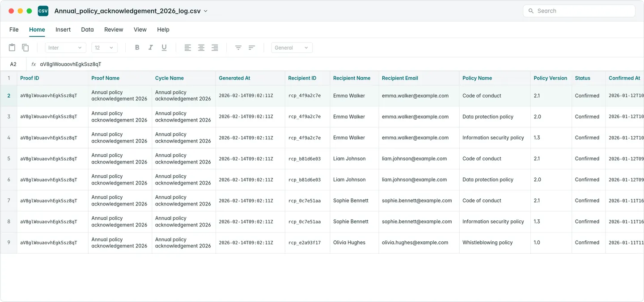Click row 1 number header
Screen dimensions: 644x302
(8, 78)
